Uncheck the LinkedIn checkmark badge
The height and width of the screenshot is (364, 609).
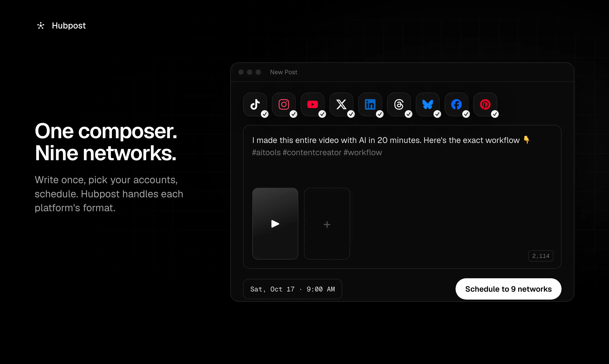click(380, 114)
